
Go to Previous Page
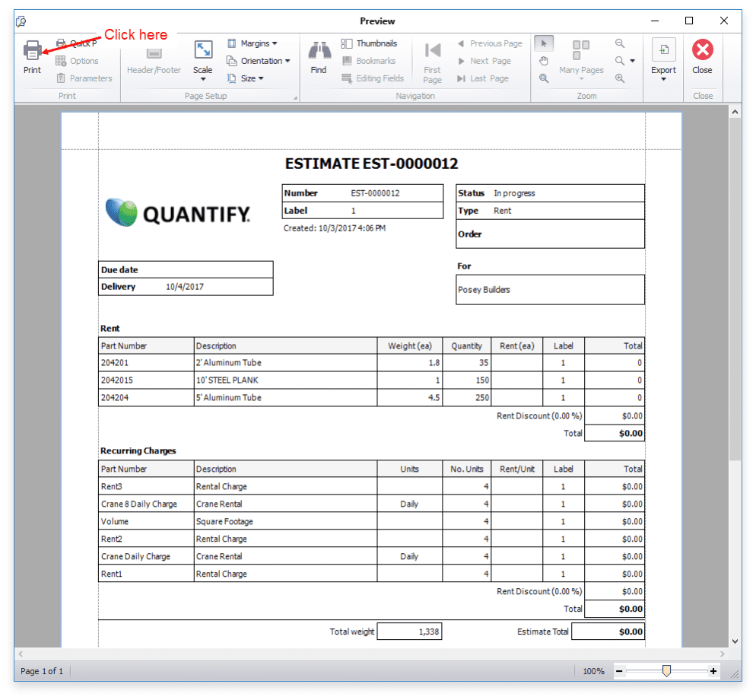click(489, 43)
